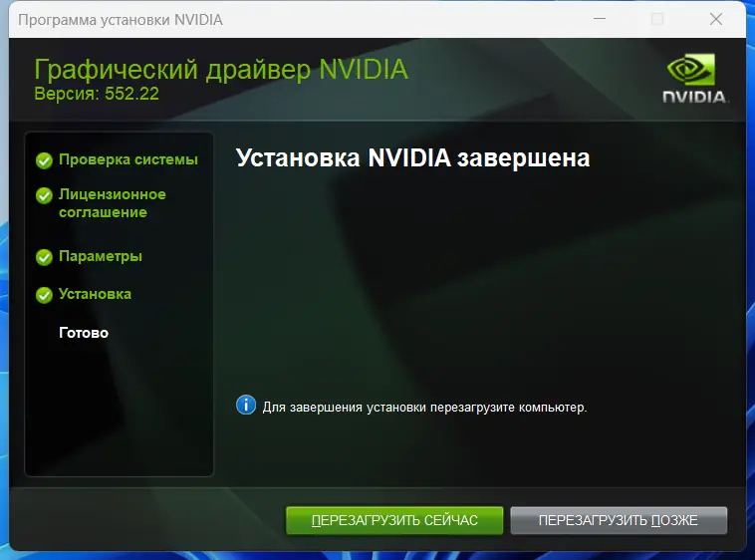Select the Лицензионное соглашение step

tap(113, 203)
